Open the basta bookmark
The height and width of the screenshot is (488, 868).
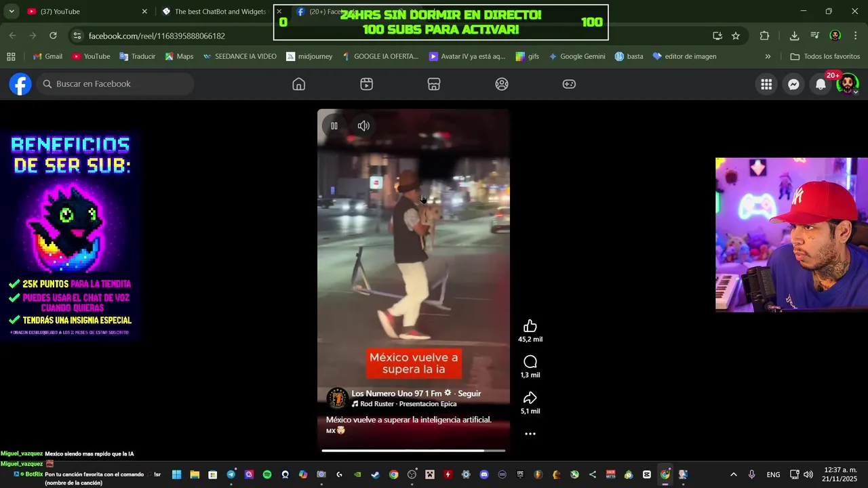629,56
